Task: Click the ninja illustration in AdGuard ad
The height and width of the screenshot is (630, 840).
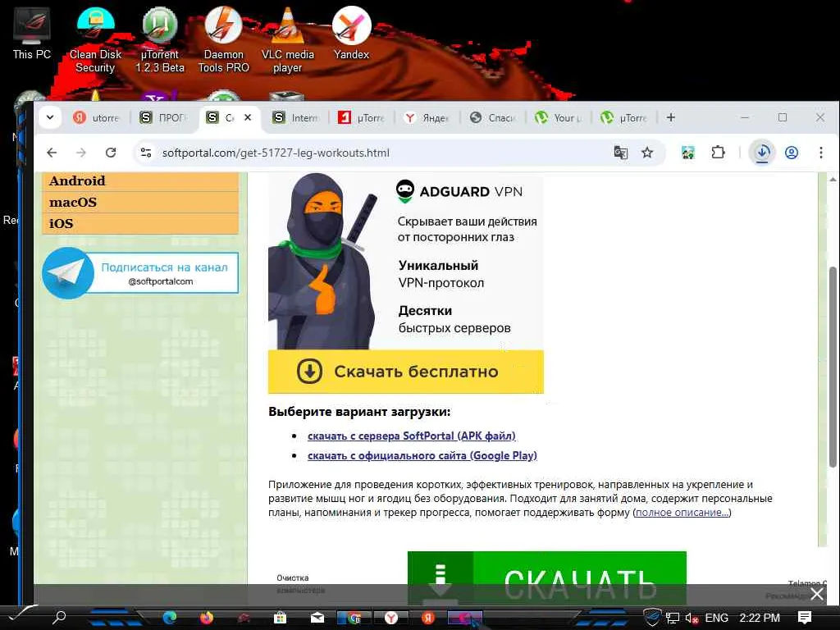Action: [x=323, y=262]
